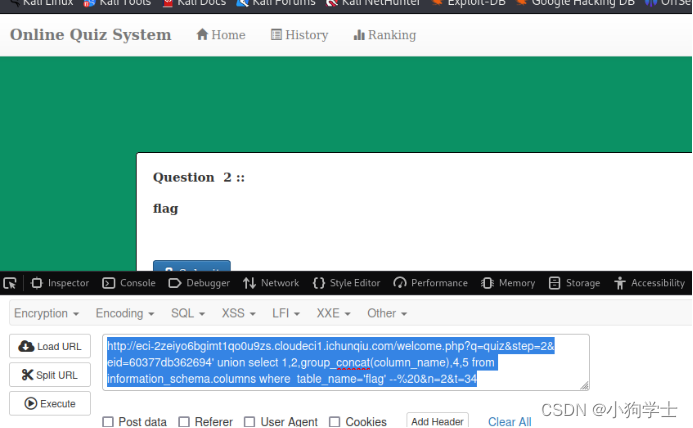Expand the SQL dropdown menu
This screenshot has width=693, height=428.
[x=188, y=313]
